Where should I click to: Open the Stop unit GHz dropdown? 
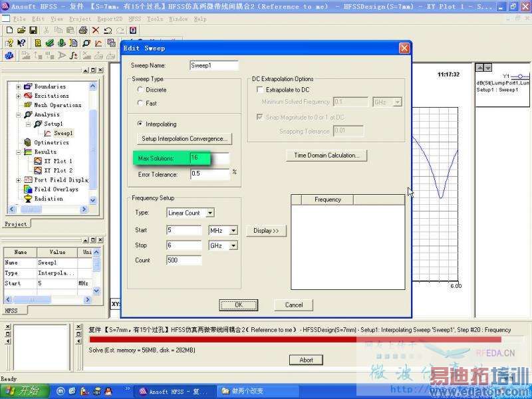pyautogui.click(x=233, y=245)
